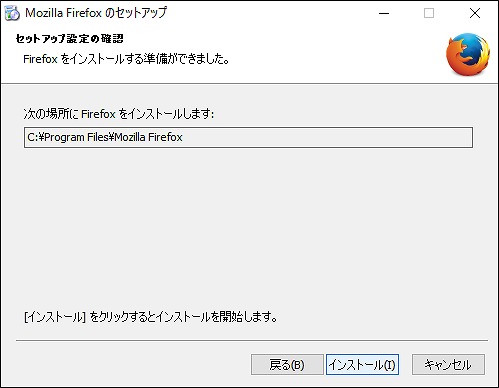Focus the install location path field
The width and height of the screenshot is (499, 388).
pyautogui.click(x=248, y=137)
